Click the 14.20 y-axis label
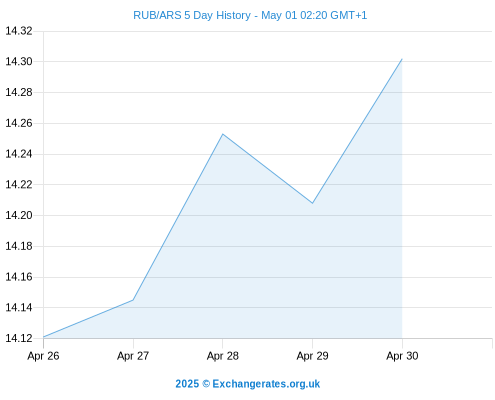This screenshot has width=495, height=400. (19, 215)
